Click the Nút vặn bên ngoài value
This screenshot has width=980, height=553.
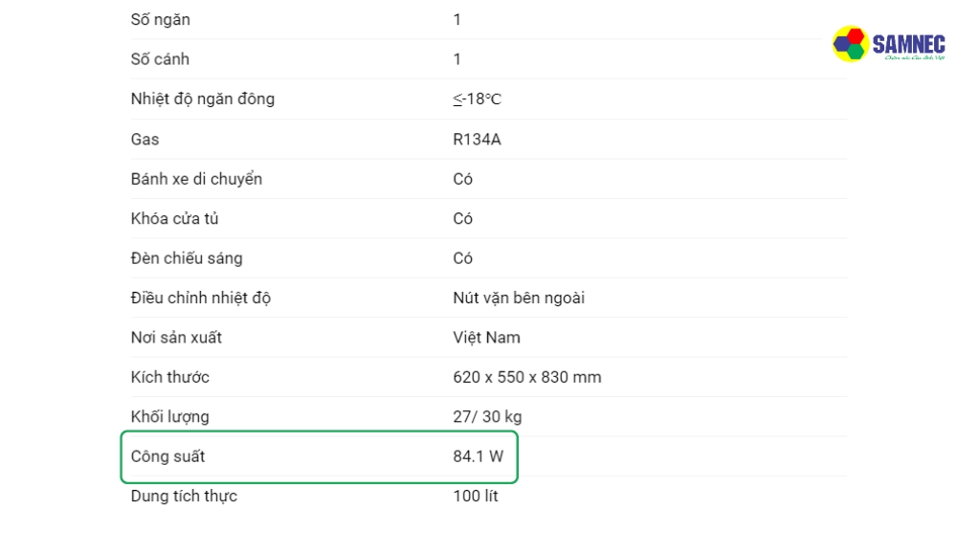[x=519, y=298]
